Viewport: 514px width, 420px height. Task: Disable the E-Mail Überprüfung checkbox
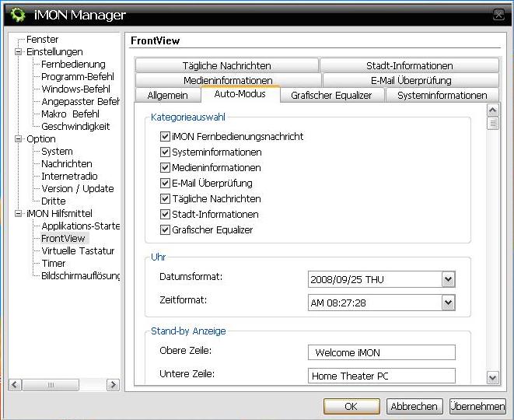[x=165, y=183]
